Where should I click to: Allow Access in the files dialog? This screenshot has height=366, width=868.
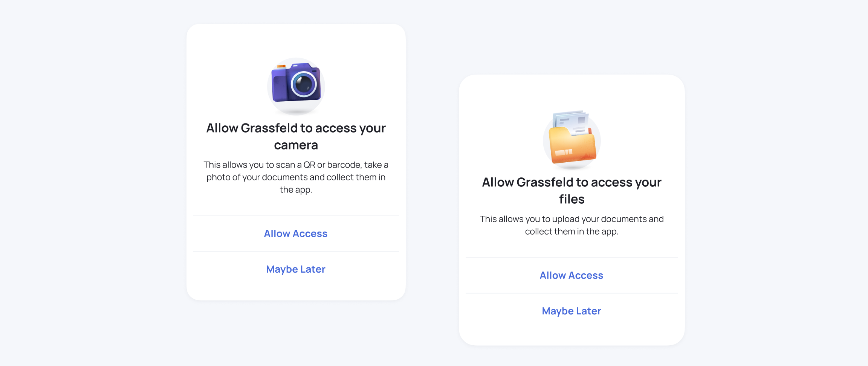coord(572,276)
